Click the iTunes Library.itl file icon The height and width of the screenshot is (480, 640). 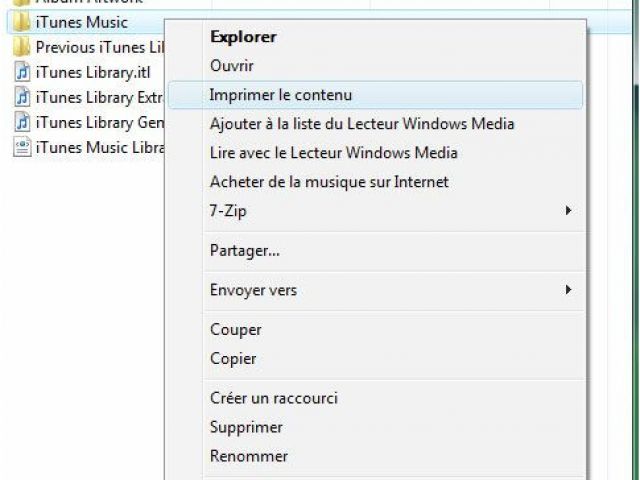[21, 72]
